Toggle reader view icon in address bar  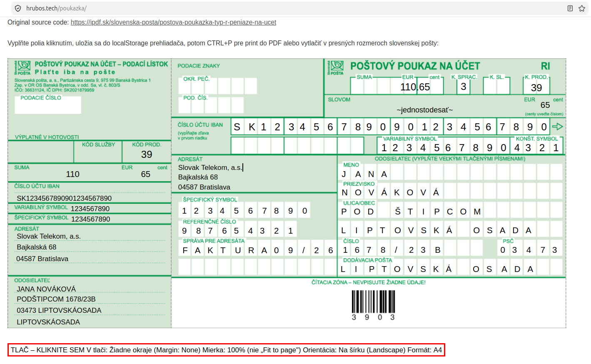point(570,8)
